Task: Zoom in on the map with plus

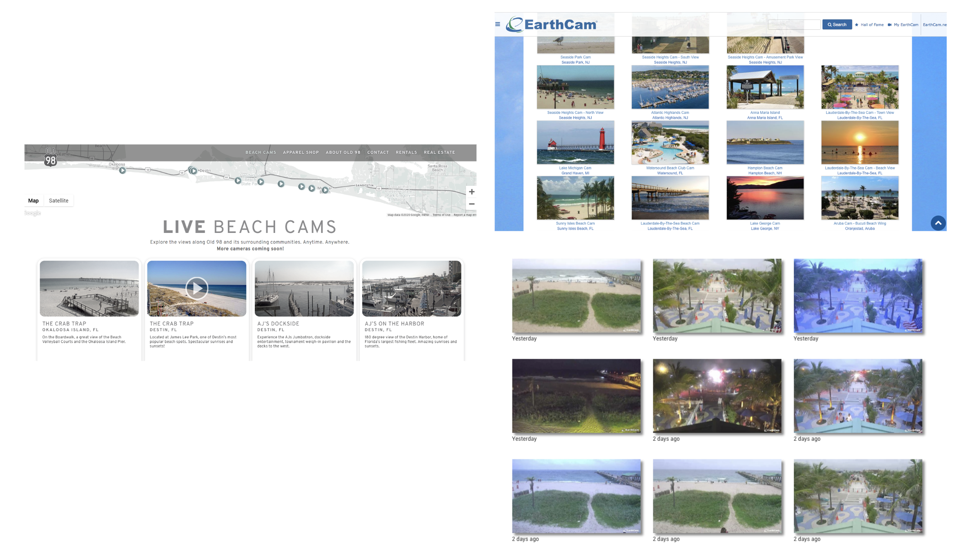Action: pos(472,192)
